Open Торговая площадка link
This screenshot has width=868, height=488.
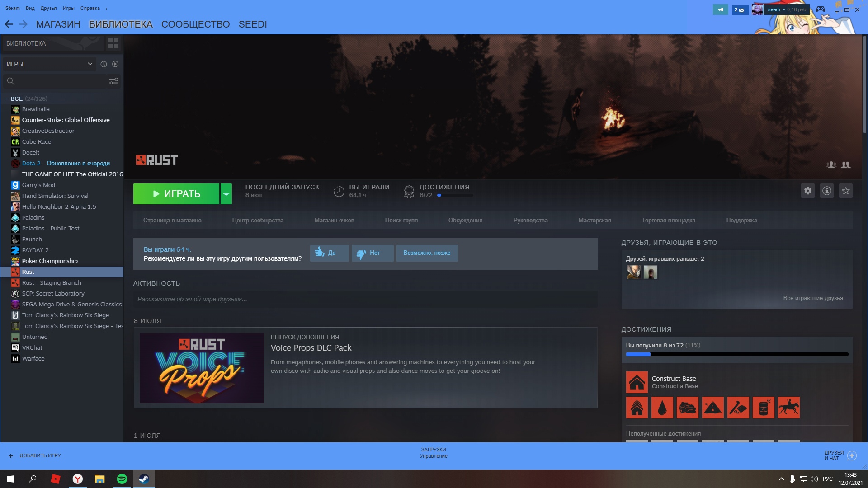tap(669, 221)
